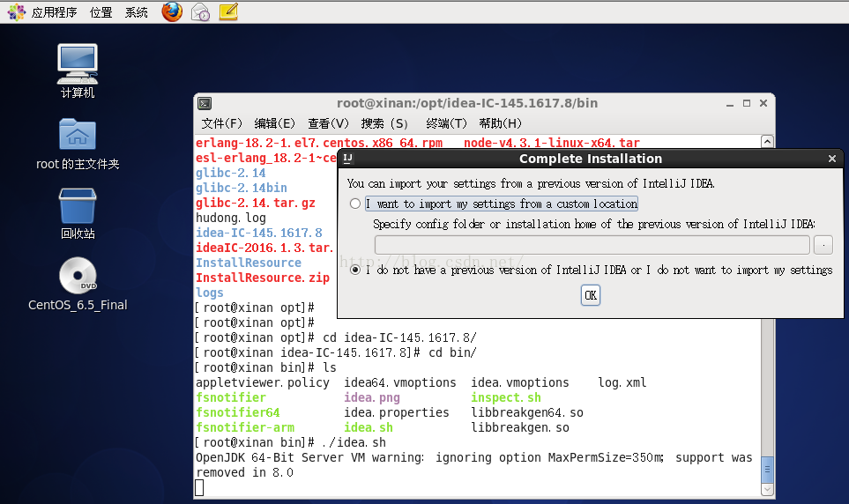Click glibc-2.14.tar.gz in the terminal listing
Screen dimensions: 849x504
[x=255, y=203]
